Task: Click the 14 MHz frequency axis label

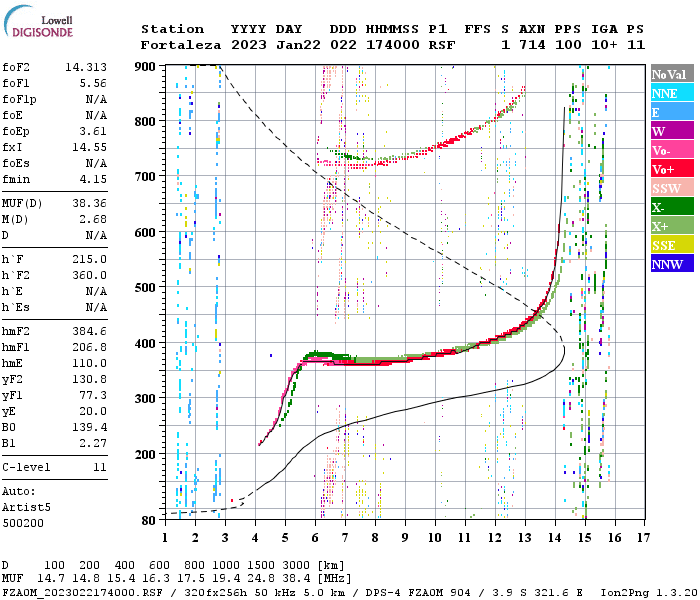Action: pos(555,538)
